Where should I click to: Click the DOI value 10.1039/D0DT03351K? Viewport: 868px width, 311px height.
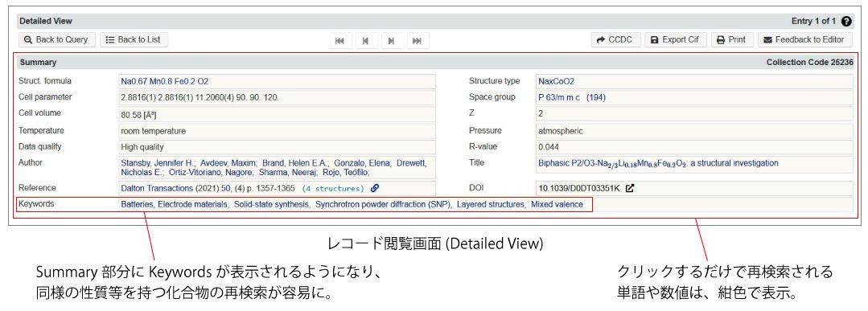tap(579, 188)
